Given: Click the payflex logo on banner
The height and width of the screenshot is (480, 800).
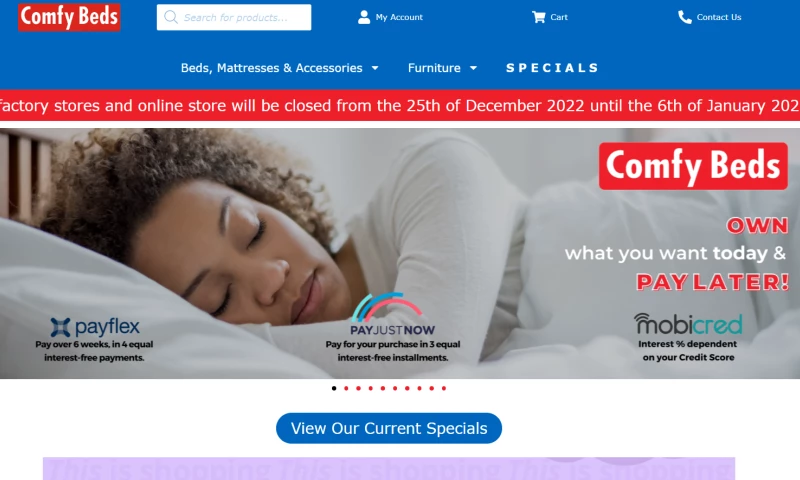Looking at the screenshot, I should tap(95, 326).
